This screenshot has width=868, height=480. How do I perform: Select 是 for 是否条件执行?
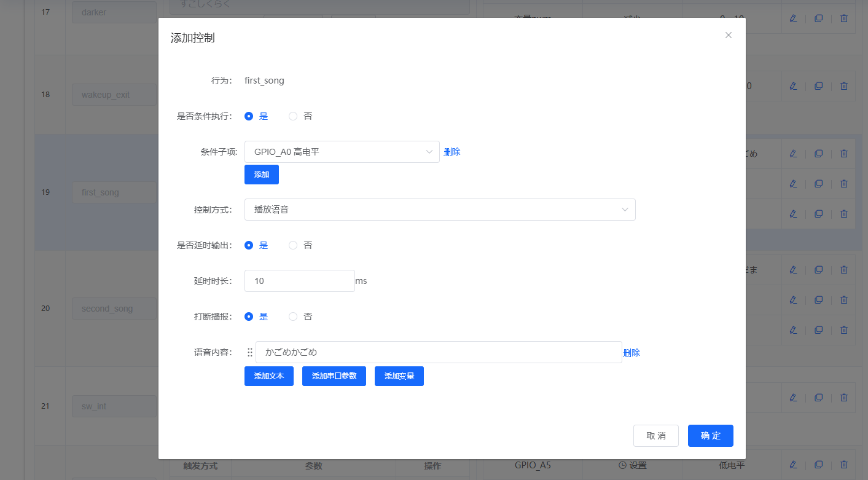coord(249,116)
